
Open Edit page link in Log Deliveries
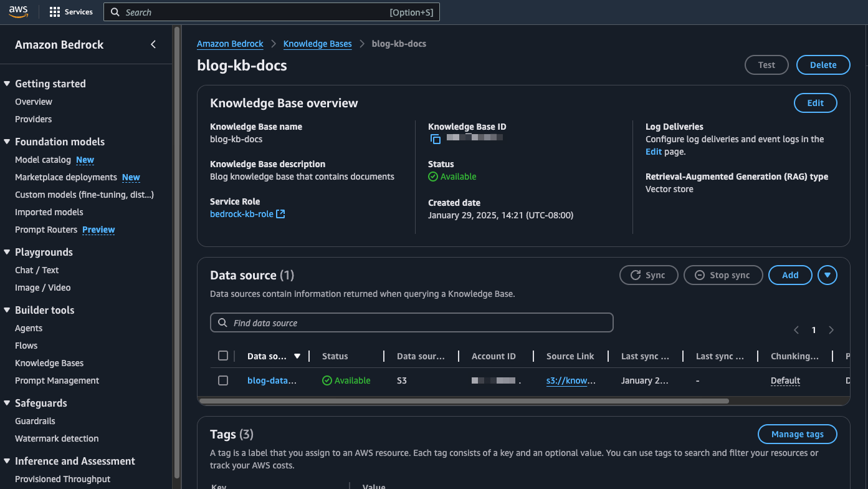coord(654,152)
